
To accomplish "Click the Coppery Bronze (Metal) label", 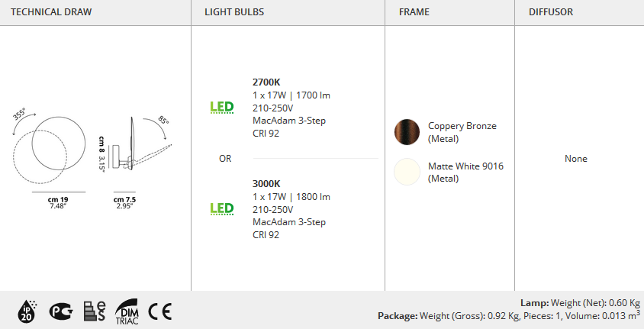I will coord(462,132).
